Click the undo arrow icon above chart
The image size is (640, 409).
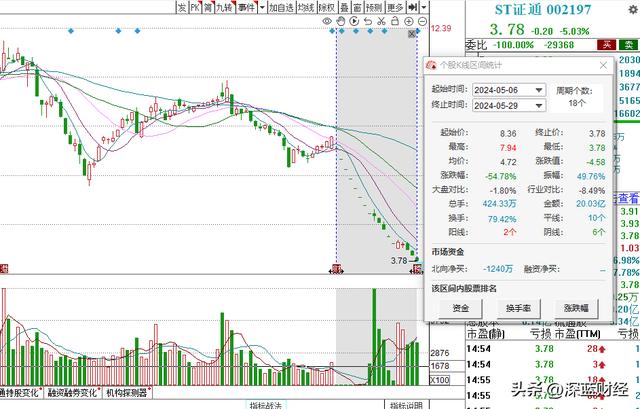pyautogui.click(x=368, y=21)
